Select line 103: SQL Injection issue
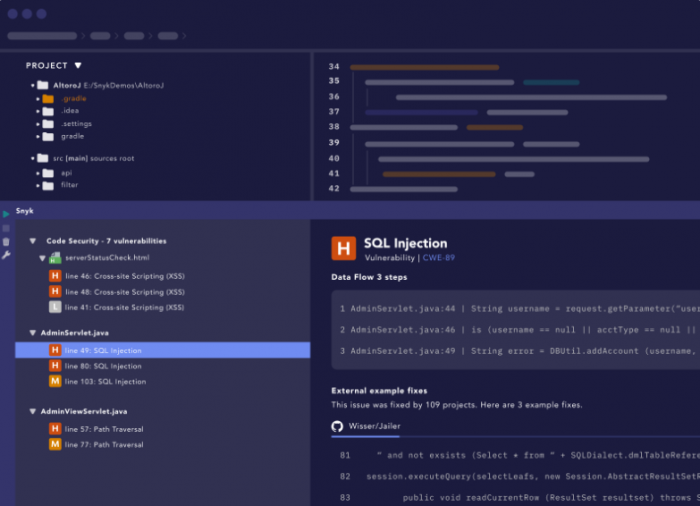Image resolution: width=700 pixels, height=506 pixels. click(105, 381)
